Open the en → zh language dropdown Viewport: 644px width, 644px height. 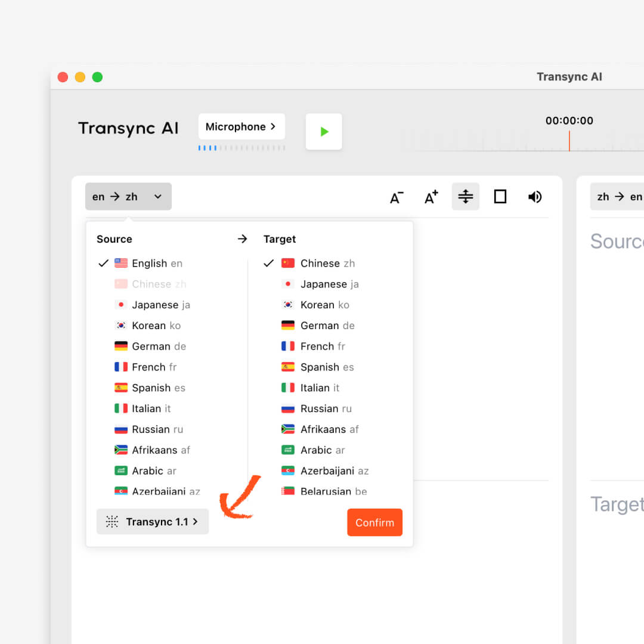click(128, 197)
